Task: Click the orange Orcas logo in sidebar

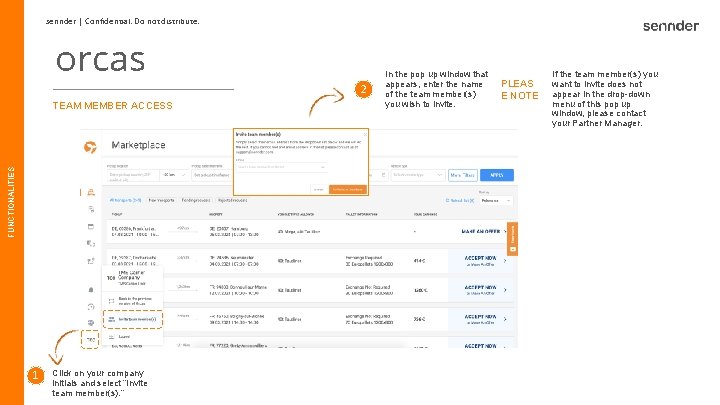Action: pos(90,147)
